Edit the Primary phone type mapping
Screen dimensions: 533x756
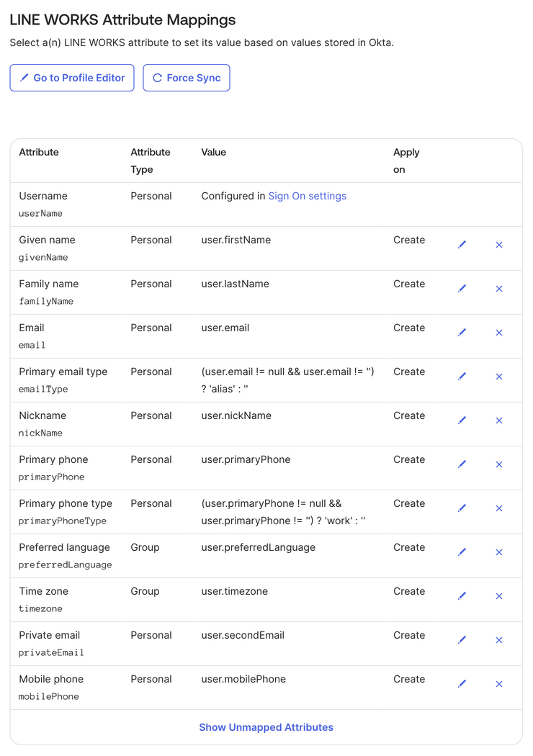pos(462,508)
